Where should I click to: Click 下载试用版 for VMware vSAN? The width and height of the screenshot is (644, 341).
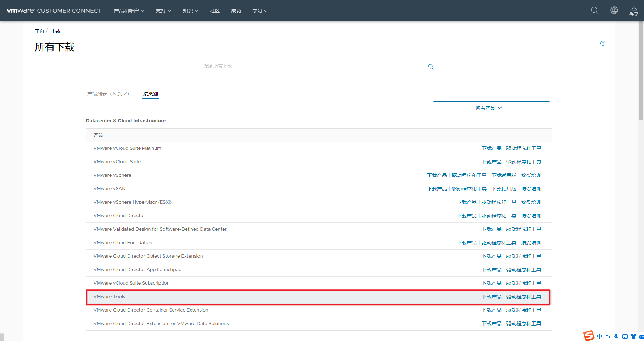tap(504, 189)
